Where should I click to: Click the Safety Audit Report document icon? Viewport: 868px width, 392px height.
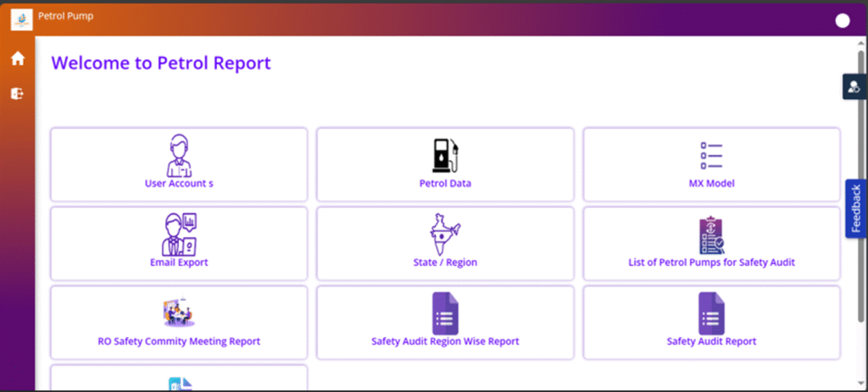pos(711,312)
